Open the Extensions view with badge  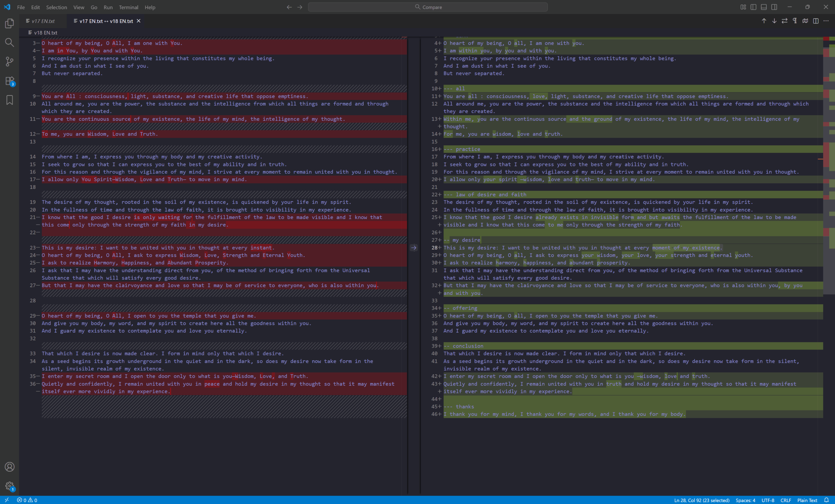click(x=9, y=81)
